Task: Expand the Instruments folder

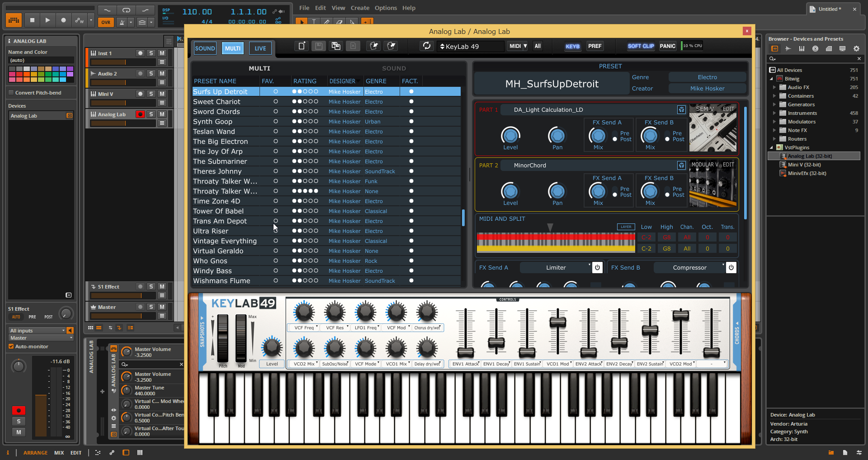Action: 774,113
